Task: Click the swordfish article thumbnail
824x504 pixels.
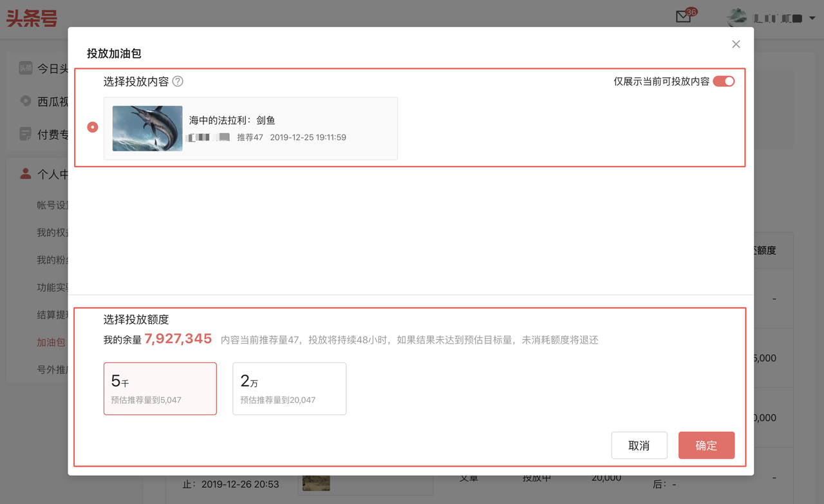Action: point(147,129)
